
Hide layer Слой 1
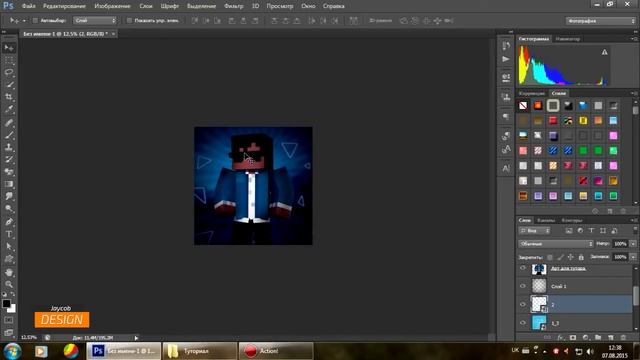point(523,286)
